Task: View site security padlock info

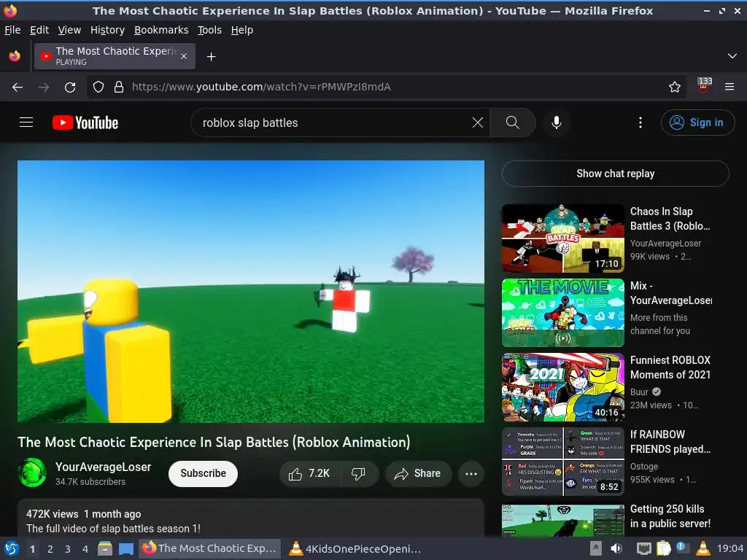Action: tap(119, 87)
